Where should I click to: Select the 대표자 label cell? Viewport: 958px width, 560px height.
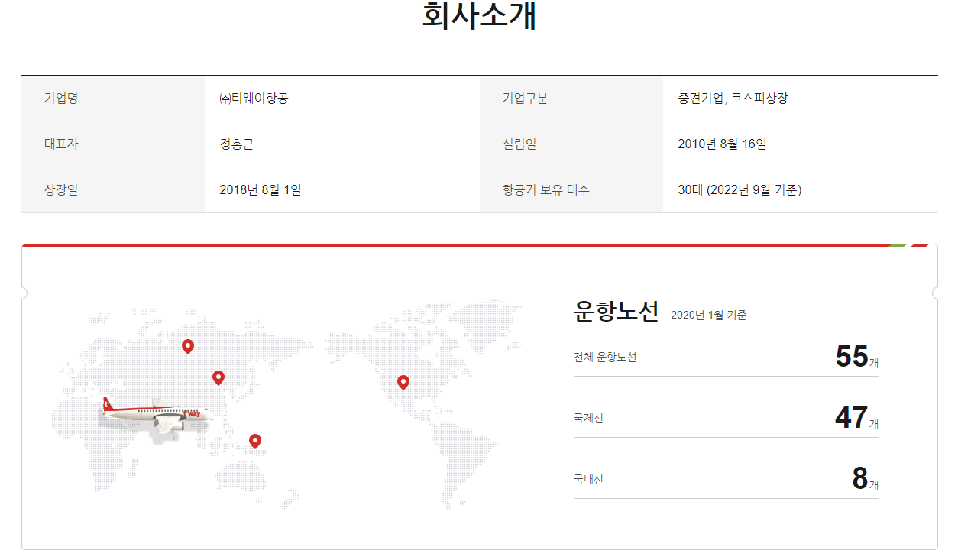113,144
